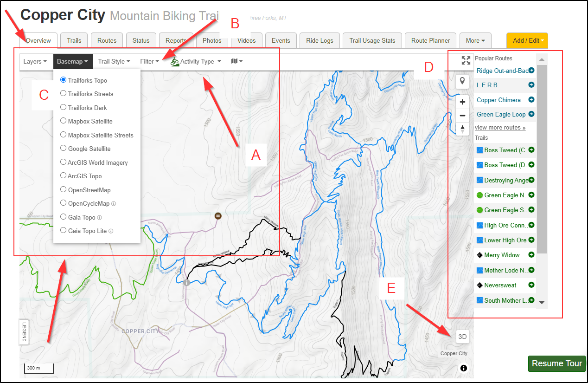Click arrow icon beside Lower High Ore
Viewport: 588px width, 383px height.
click(x=531, y=240)
